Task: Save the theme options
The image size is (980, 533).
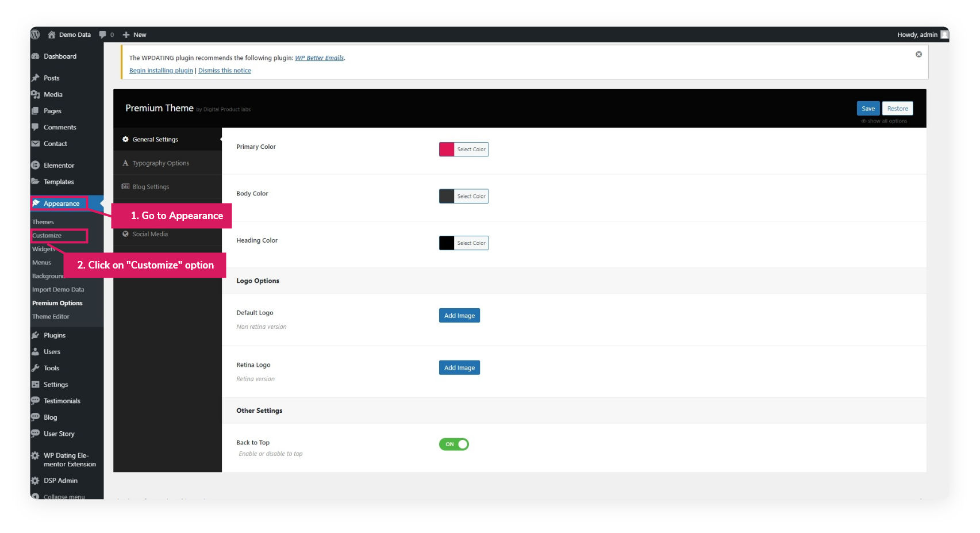Action: pos(868,109)
